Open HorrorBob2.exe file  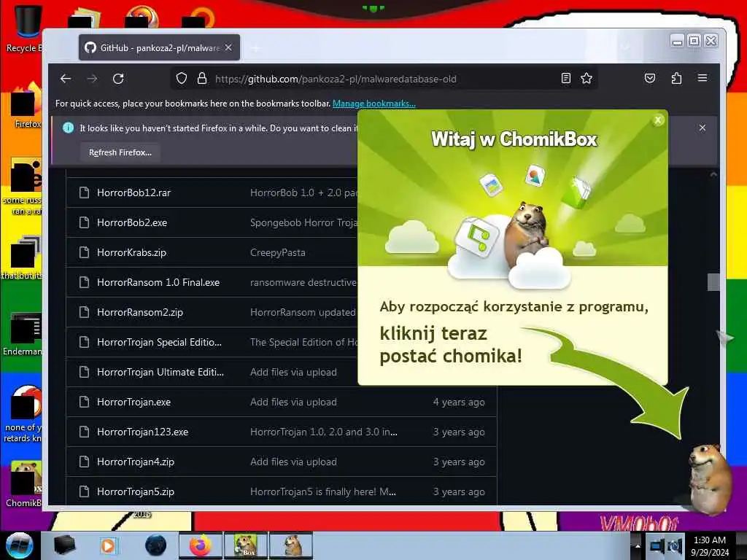[x=132, y=223]
